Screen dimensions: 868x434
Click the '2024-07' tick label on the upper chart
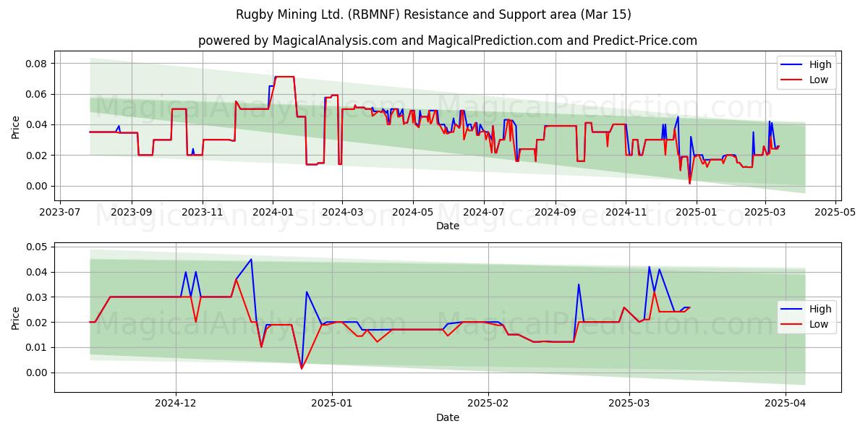[x=483, y=213]
